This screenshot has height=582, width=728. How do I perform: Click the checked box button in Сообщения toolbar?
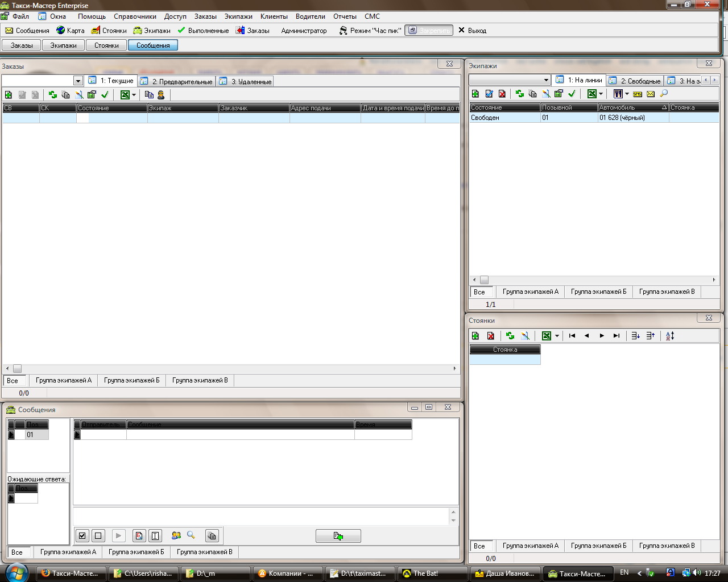[82, 535]
